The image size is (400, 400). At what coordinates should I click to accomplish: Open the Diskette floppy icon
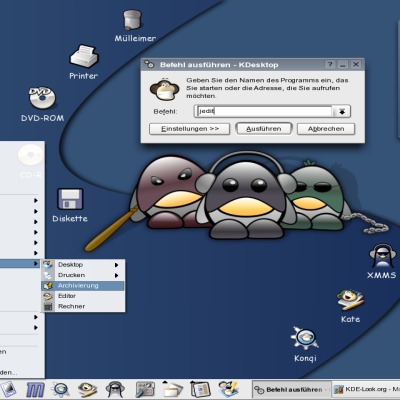[x=70, y=199]
